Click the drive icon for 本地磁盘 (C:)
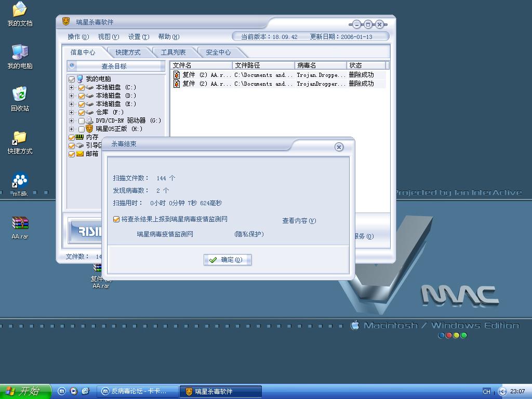Screen dimensions: 532x399 89,87
